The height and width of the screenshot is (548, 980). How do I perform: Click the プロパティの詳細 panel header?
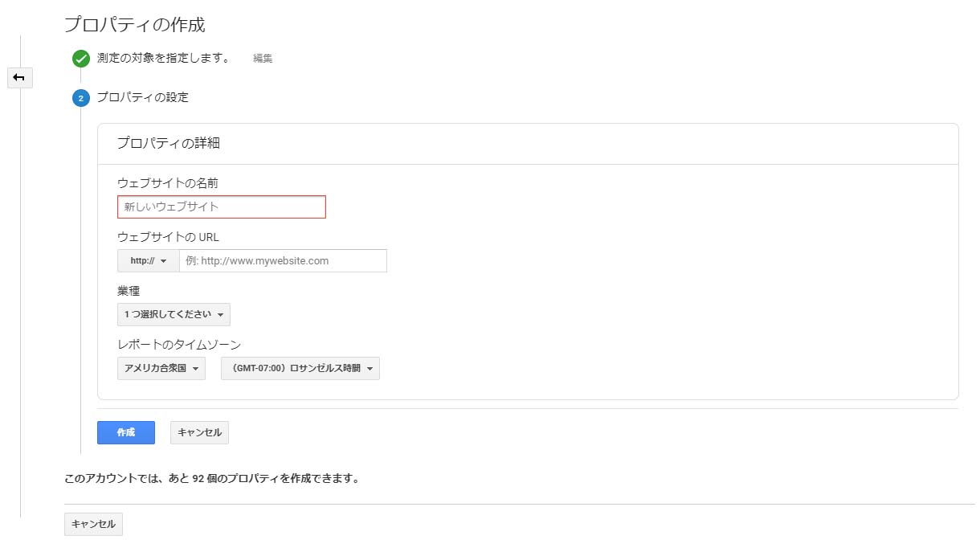click(x=169, y=144)
